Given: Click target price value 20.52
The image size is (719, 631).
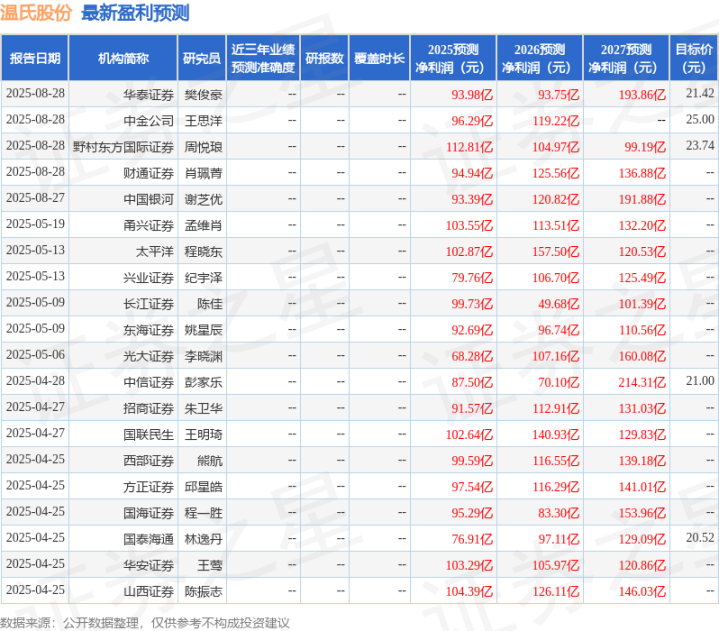Looking at the screenshot, I should click(x=700, y=538).
